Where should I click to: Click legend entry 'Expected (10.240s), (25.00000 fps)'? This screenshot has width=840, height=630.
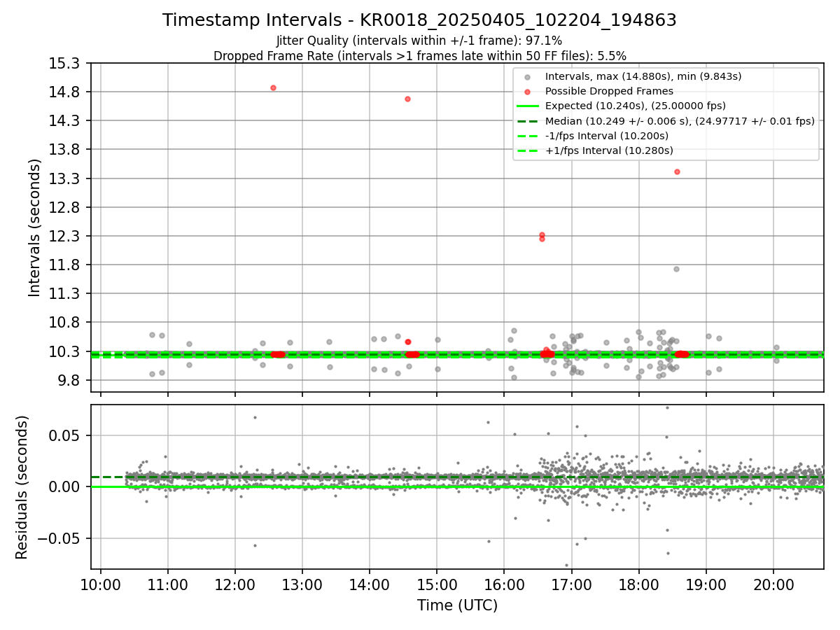pos(635,106)
